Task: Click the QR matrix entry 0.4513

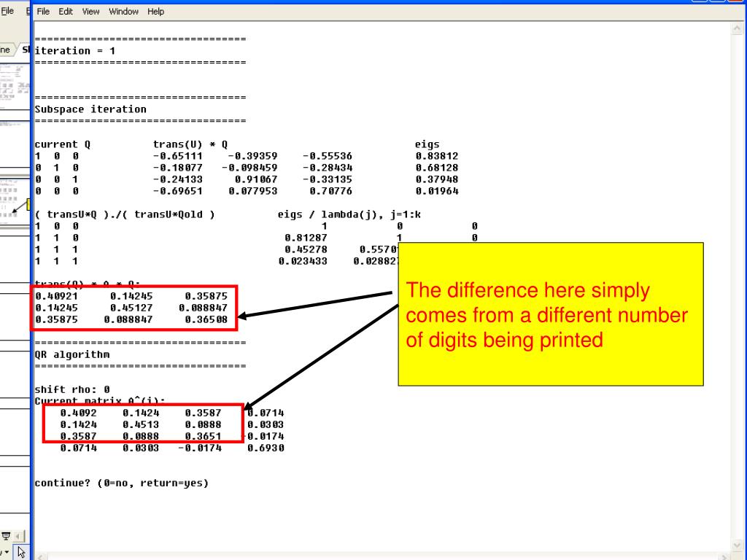Action: point(141,424)
